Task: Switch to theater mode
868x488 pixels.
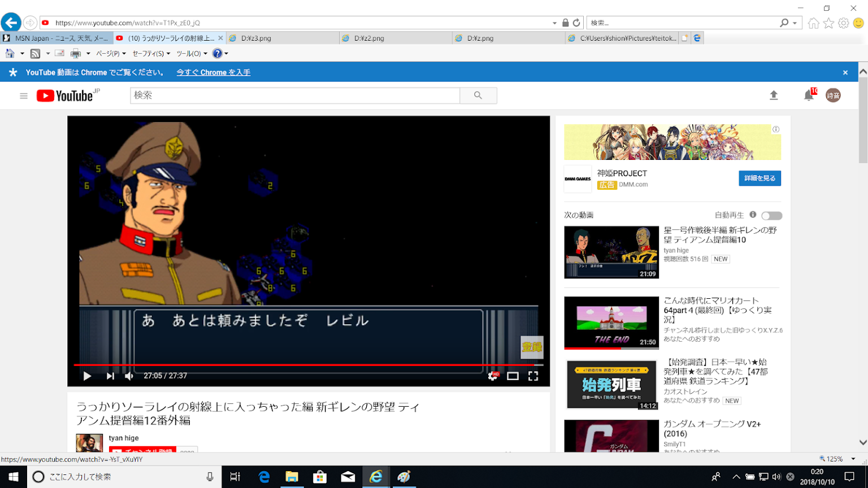Action: [513, 376]
